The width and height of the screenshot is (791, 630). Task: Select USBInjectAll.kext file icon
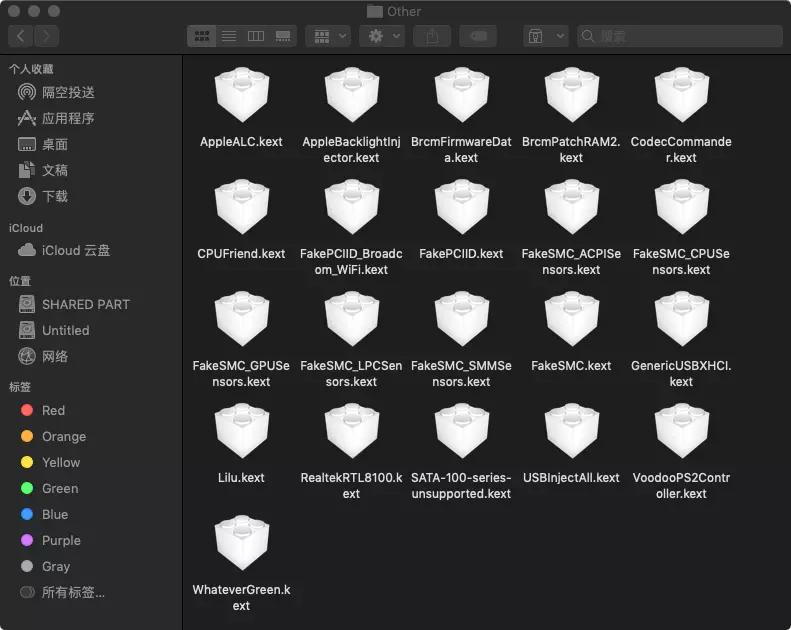click(x=572, y=430)
